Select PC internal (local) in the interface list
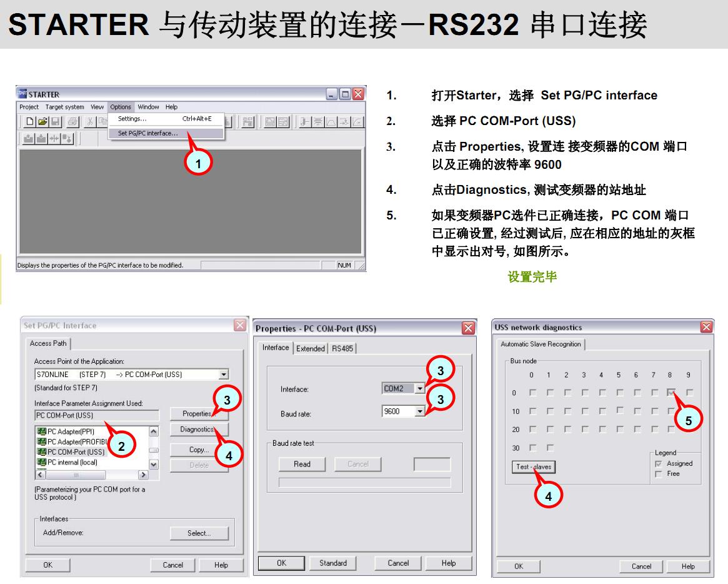728x584 pixels. coord(72,462)
